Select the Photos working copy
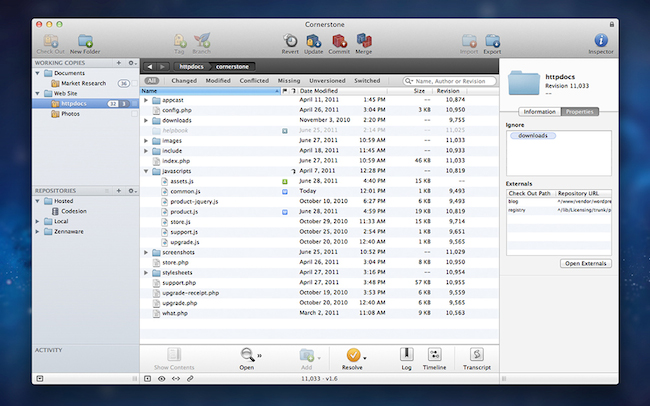Viewport: 650px width, 406px height. pyautogui.click(x=70, y=114)
